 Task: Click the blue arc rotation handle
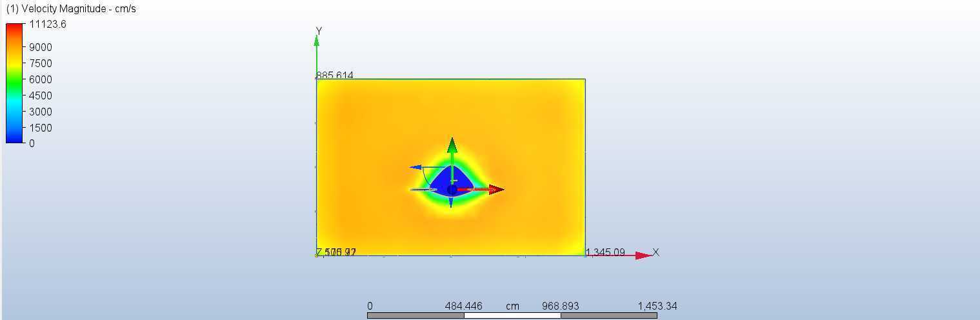pos(426,177)
